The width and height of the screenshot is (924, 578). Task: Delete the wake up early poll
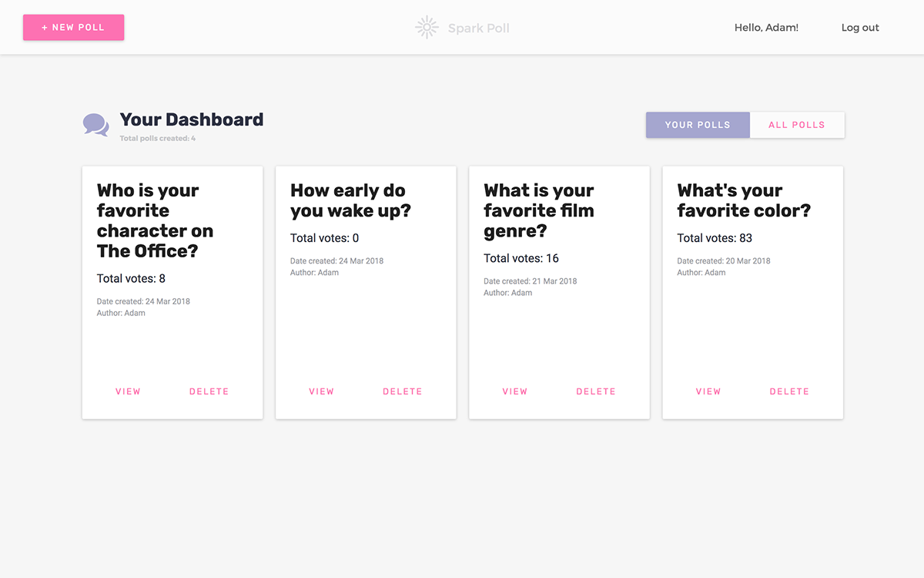click(x=403, y=391)
